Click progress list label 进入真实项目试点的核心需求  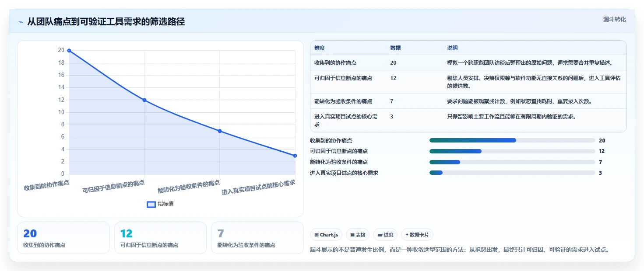pos(344,173)
